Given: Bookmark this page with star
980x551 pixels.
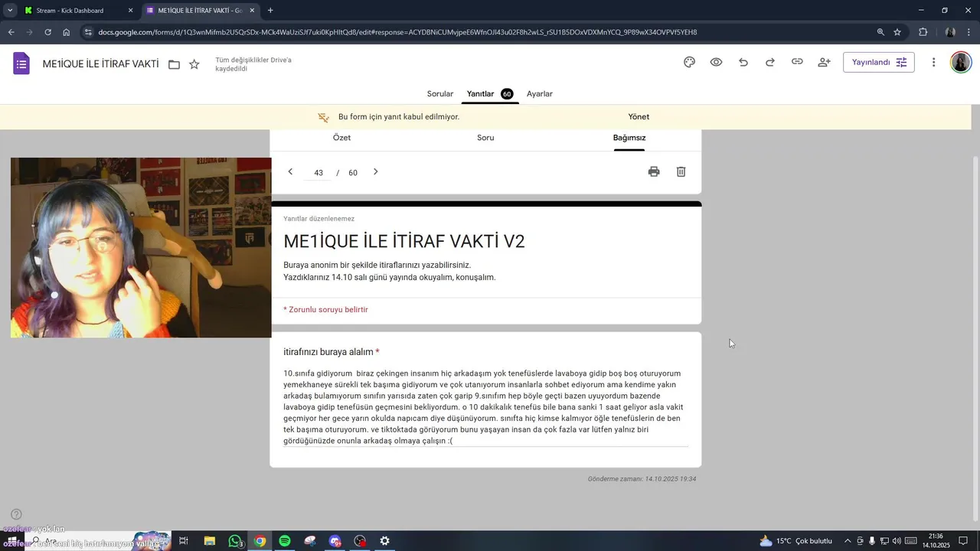Looking at the screenshot, I should [x=897, y=32].
